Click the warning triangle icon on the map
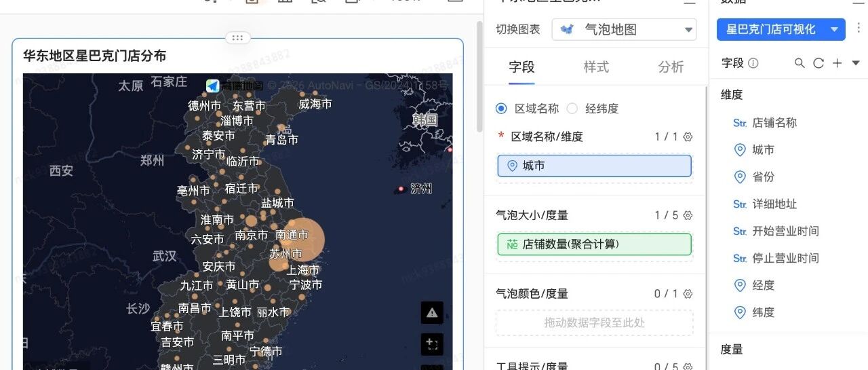Image resolution: width=868 pixels, height=370 pixels. (432, 313)
